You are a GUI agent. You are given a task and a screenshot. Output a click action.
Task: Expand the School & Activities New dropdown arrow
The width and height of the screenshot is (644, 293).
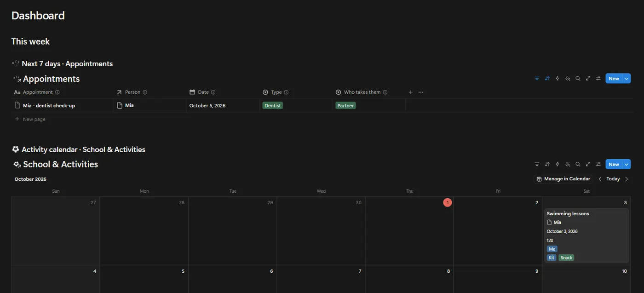click(x=627, y=164)
